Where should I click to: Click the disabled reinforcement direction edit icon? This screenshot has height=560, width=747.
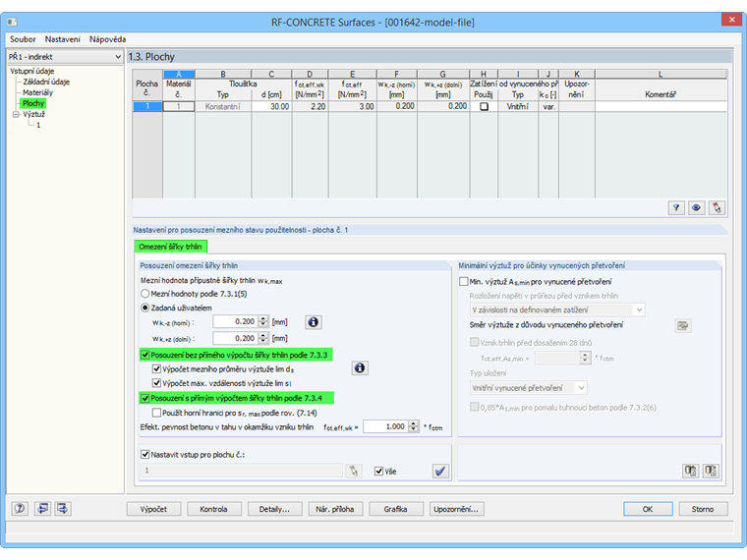click(683, 326)
